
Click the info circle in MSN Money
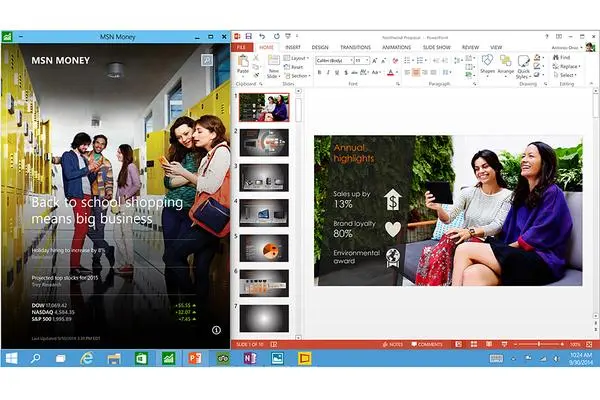(216, 330)
